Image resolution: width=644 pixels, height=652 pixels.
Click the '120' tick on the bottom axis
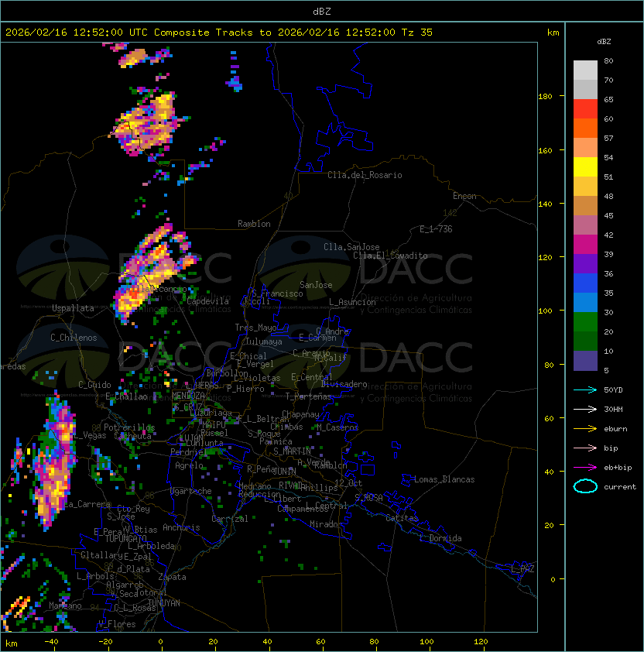pos(481,642)
